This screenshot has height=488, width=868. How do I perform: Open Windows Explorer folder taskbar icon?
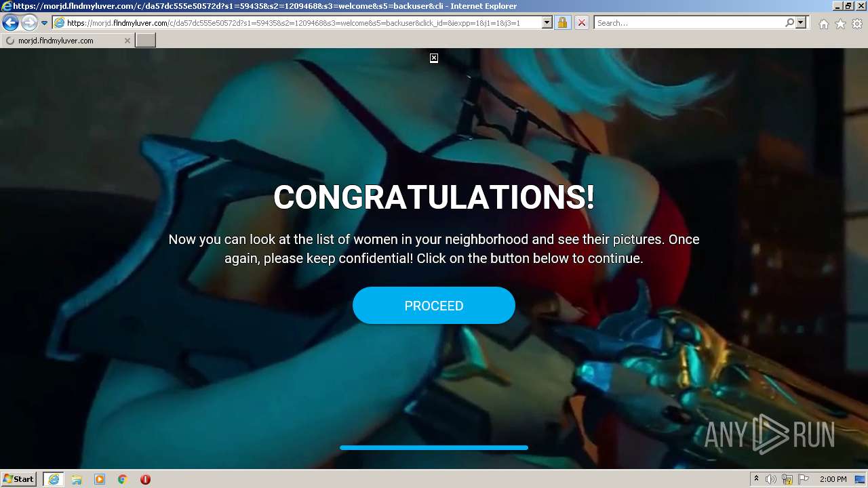point(77,479)
